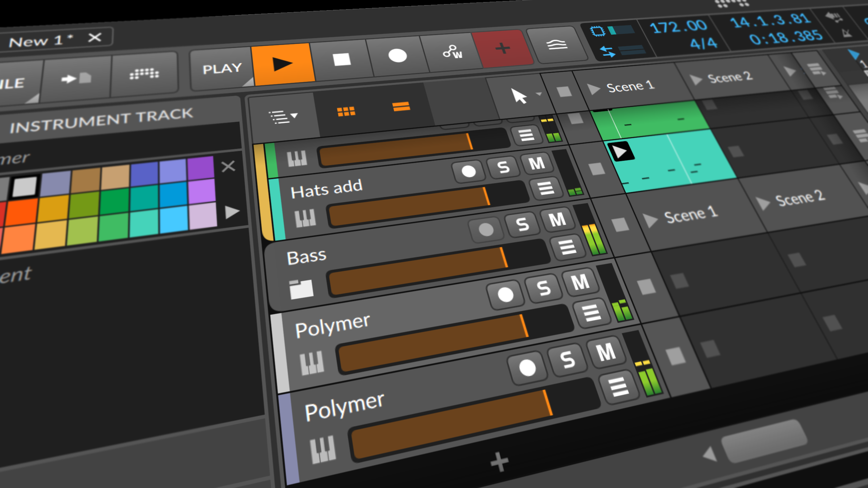Click the 4/4 time signature

[x=704, y=43]
